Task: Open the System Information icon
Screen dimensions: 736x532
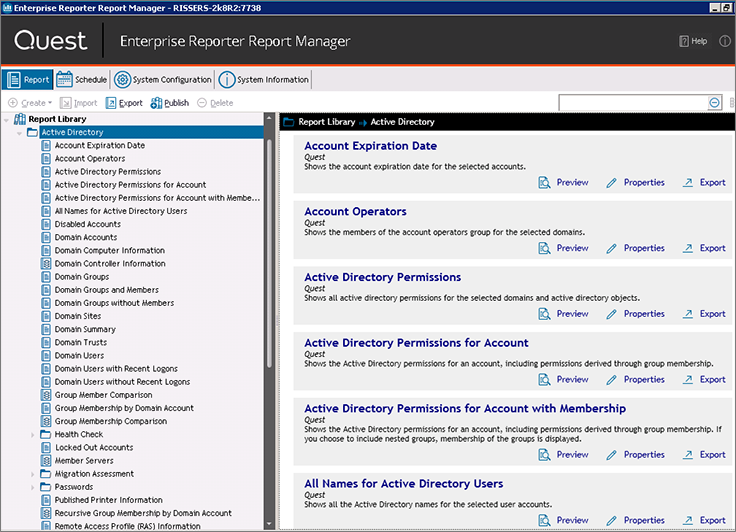Action: [x=227, y=79]
